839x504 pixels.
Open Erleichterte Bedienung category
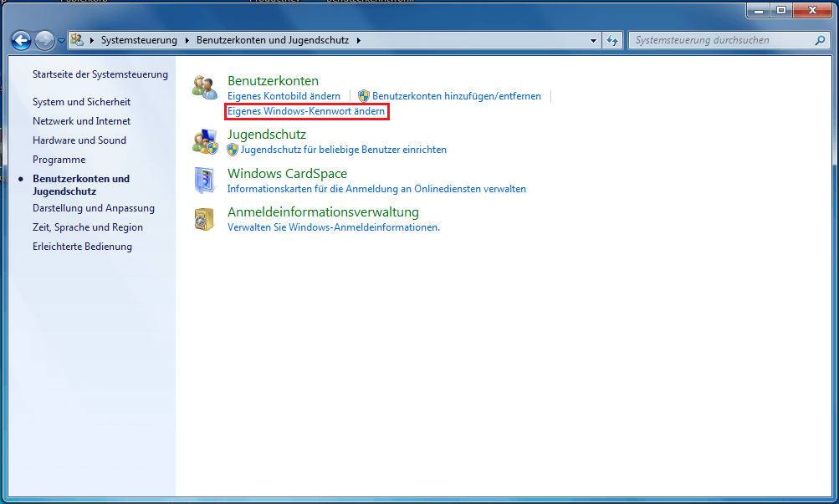(82, 247)
